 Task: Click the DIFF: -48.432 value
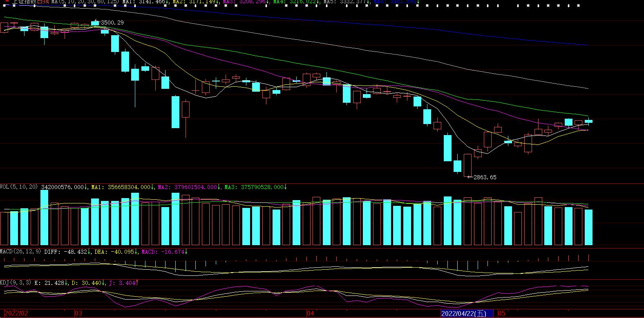67,252
